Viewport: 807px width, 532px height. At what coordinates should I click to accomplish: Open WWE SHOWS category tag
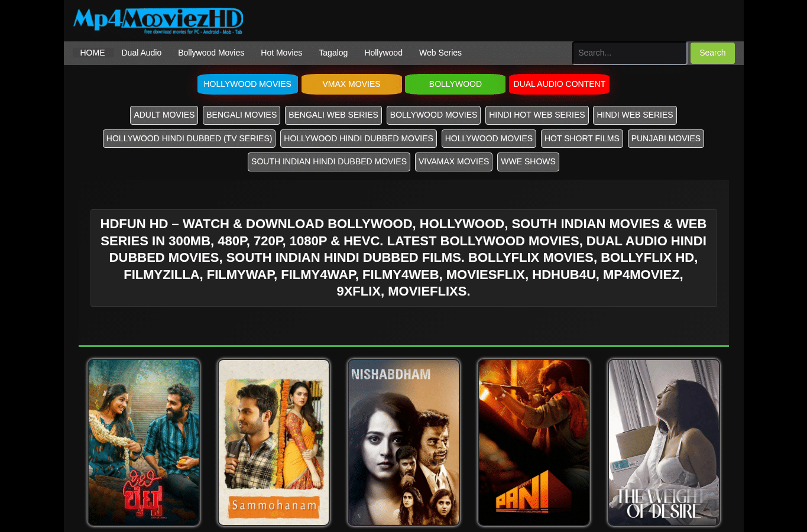(x=528, y=162)
